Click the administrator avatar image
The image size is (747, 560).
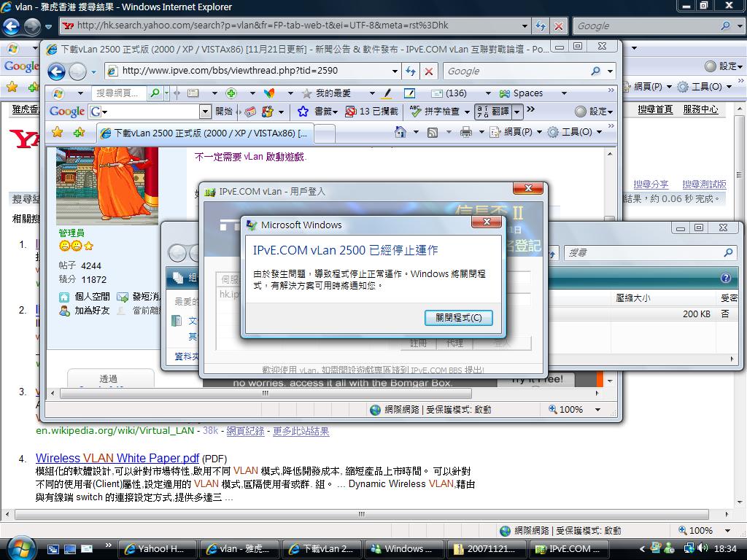[x=107, y=186]
